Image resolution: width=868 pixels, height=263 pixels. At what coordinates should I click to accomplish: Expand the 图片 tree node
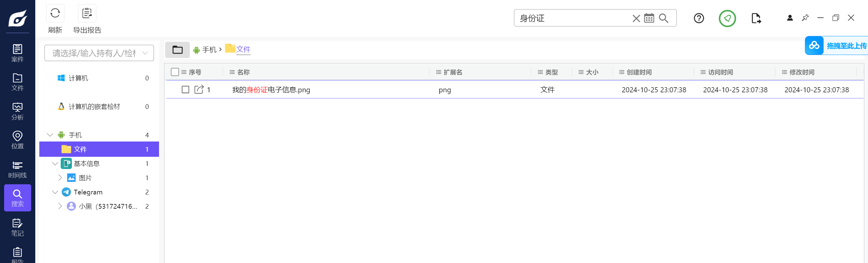[x=60, y=178]
